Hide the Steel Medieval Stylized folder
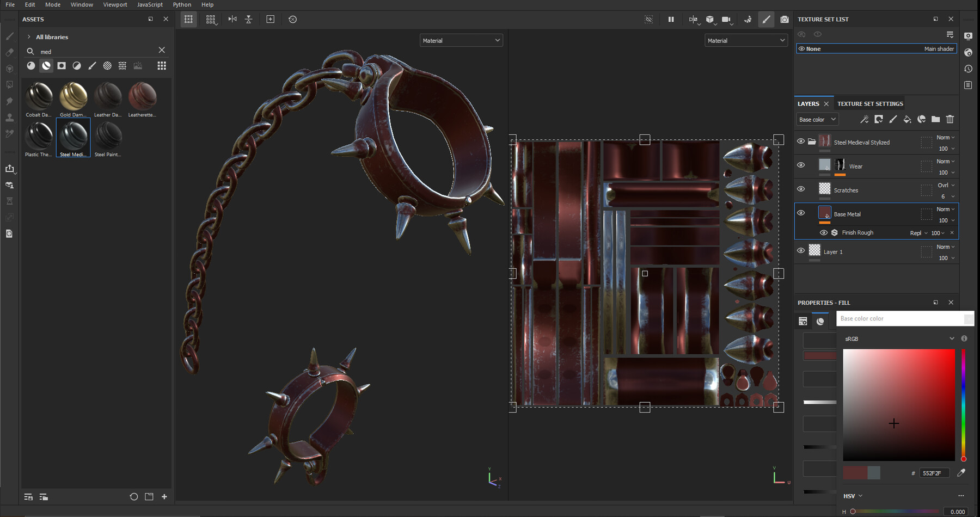Viewport: 980px width, 517px height. pos(801,141)
